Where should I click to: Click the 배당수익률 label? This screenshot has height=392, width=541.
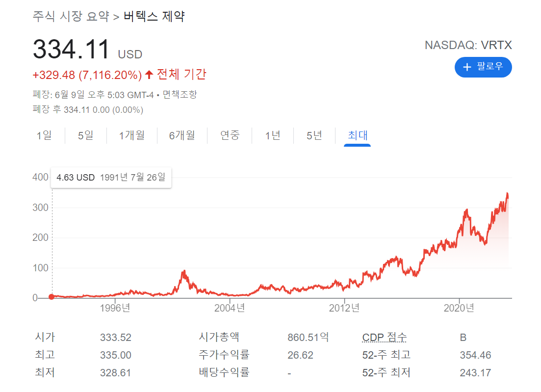click(224, 372)
